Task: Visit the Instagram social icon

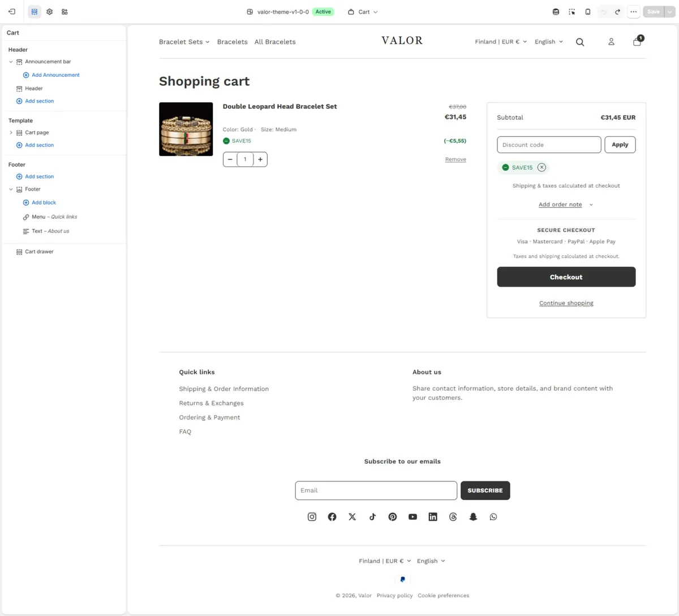Action: click(x=312, y=517)
